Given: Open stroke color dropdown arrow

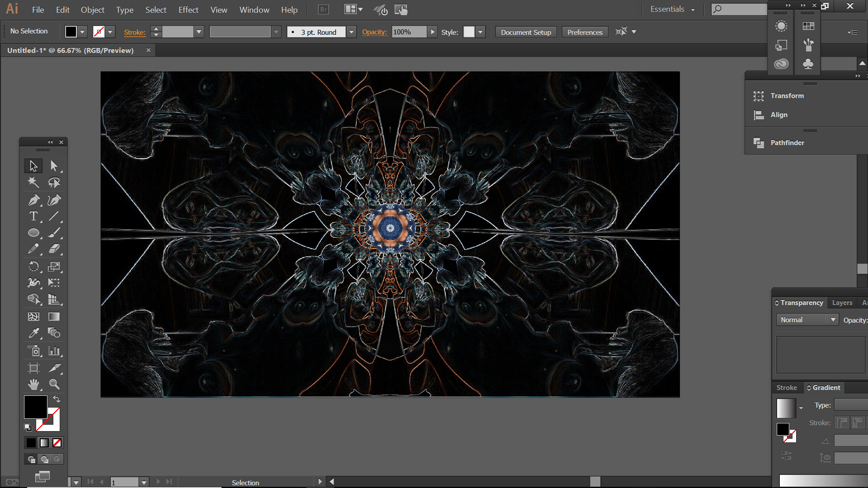Looking at the screenshot, I should click(110, 32).
